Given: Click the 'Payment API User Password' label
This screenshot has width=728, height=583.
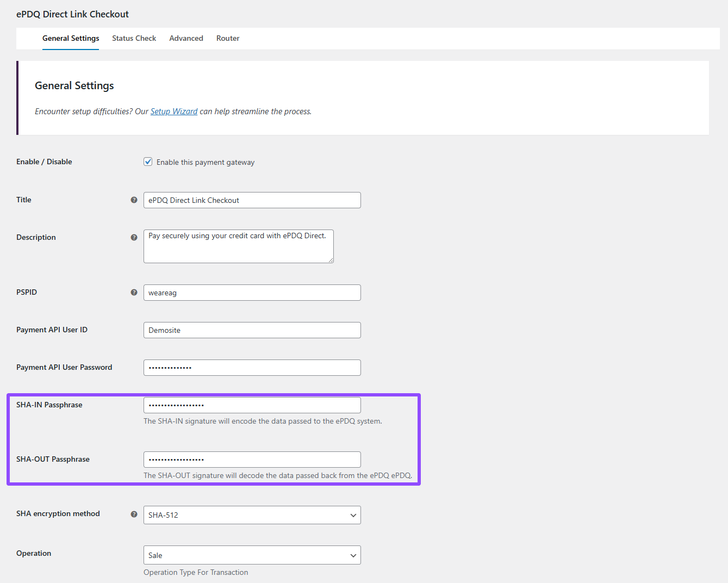Looking at the screenshot, I should [64, 368].
